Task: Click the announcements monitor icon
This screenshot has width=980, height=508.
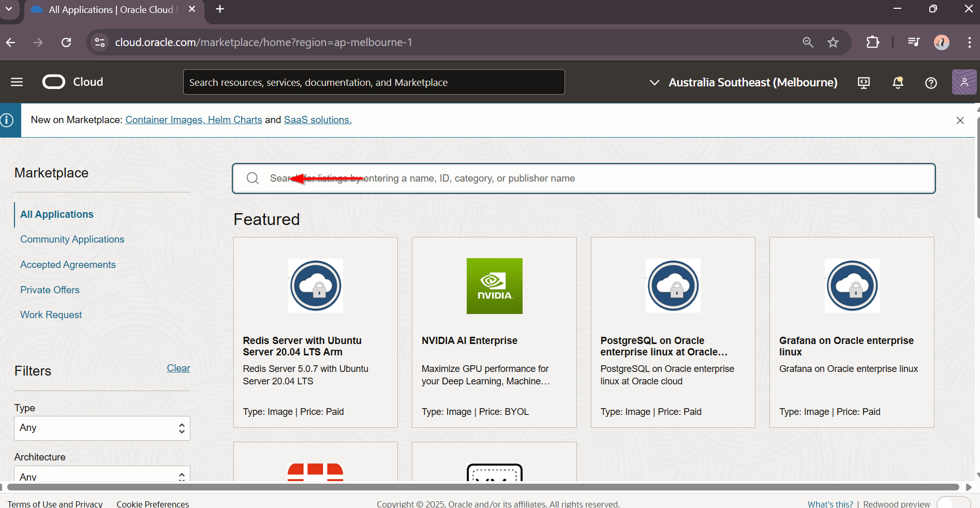Action: (x=864, y=82)
